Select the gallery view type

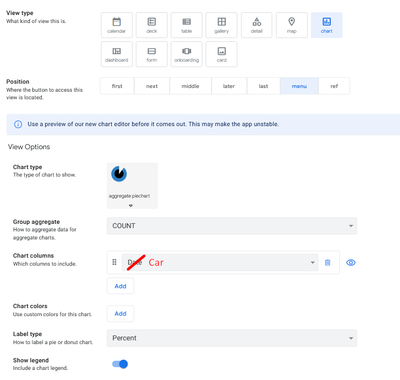[x=222, y=25]
